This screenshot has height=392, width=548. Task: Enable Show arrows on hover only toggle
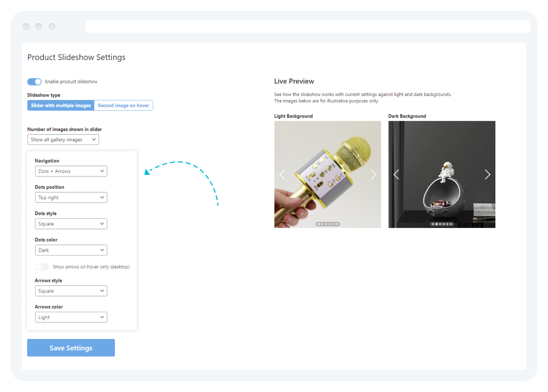(42, 267)
